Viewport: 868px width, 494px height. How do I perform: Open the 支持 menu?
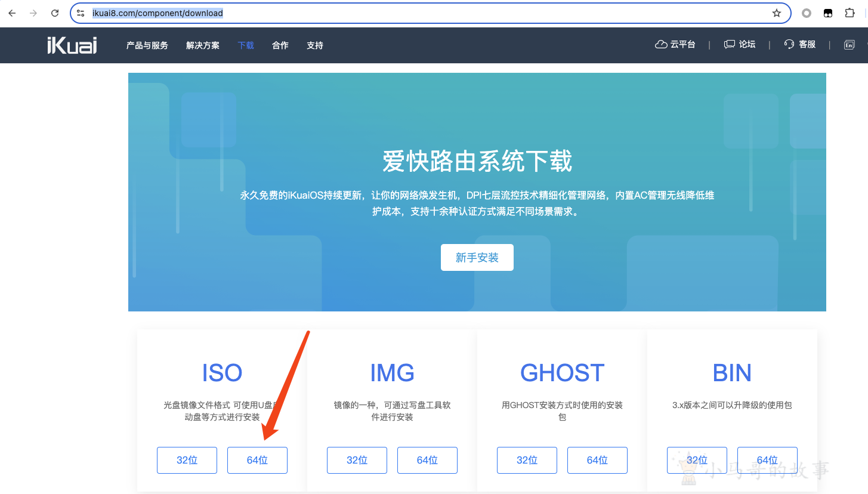(315, 45)
